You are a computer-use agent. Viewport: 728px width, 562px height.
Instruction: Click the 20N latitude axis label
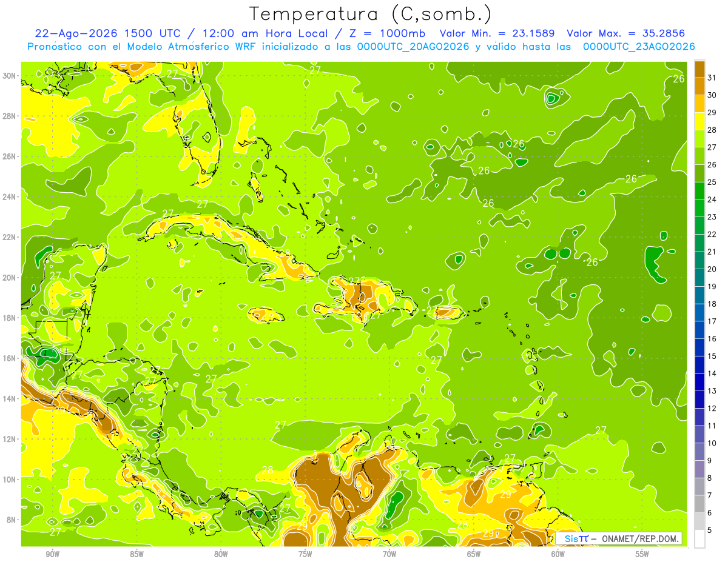[x=10, y=277]
